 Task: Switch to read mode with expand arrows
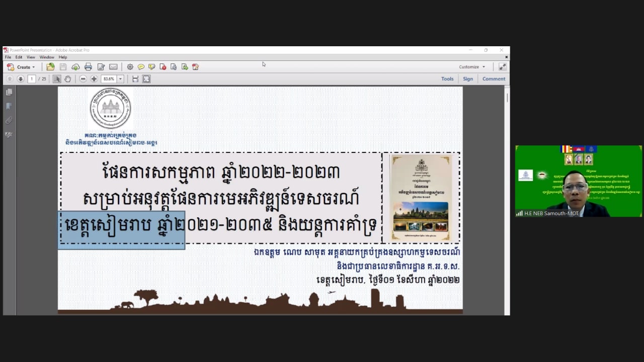point(502,67)
